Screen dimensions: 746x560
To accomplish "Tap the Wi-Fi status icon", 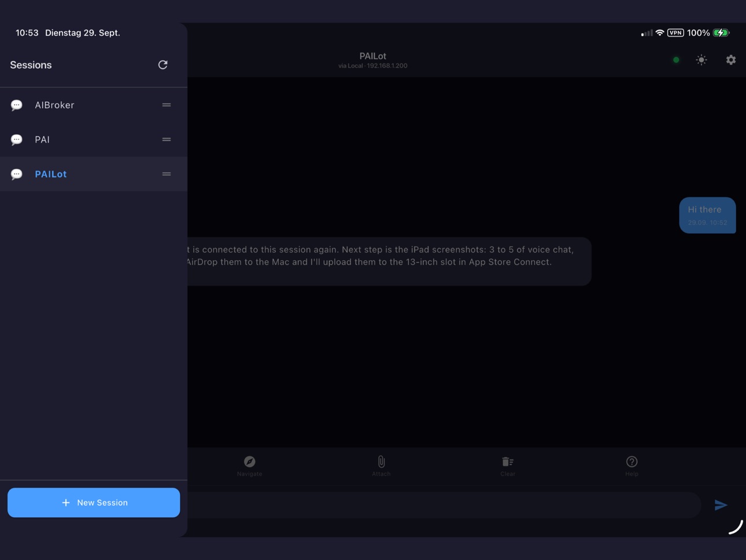I will coord(660,33).
